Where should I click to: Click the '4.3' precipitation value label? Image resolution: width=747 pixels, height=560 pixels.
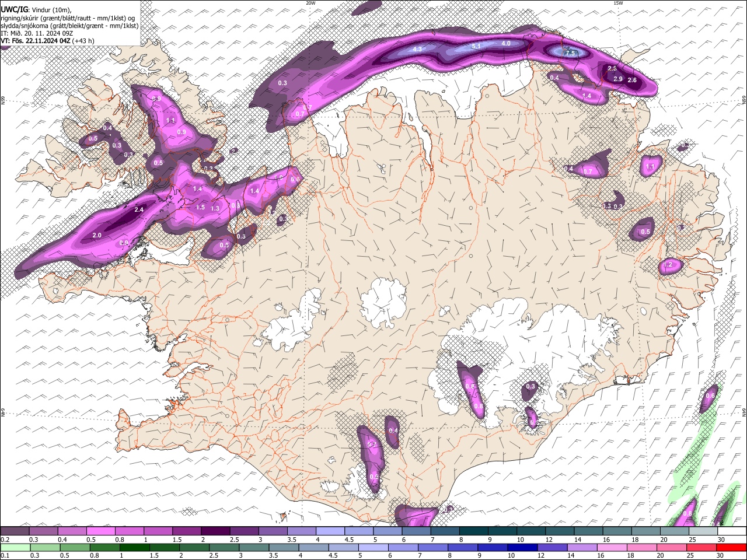[x=417, y=50]
